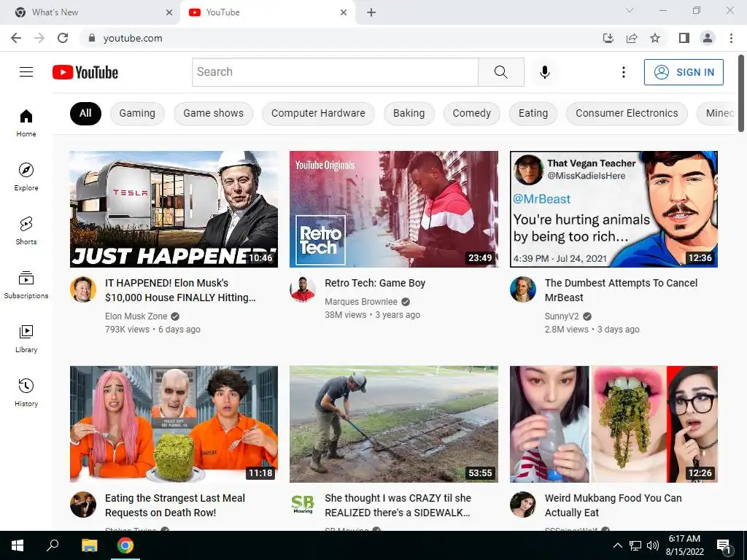The image size is (747, 560).
Task: Reload the page
Action: (x=63, y=38)
